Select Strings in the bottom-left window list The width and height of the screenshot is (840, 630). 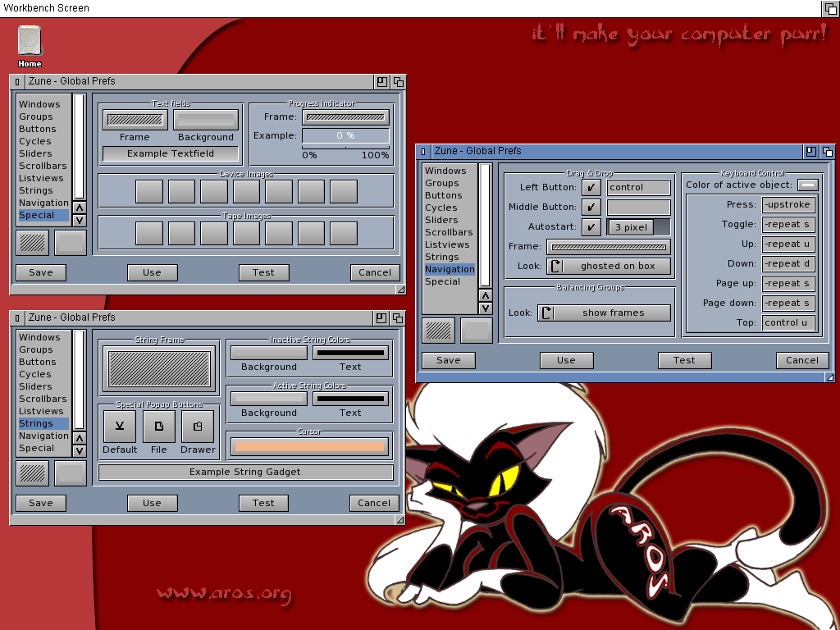(43, 424)
